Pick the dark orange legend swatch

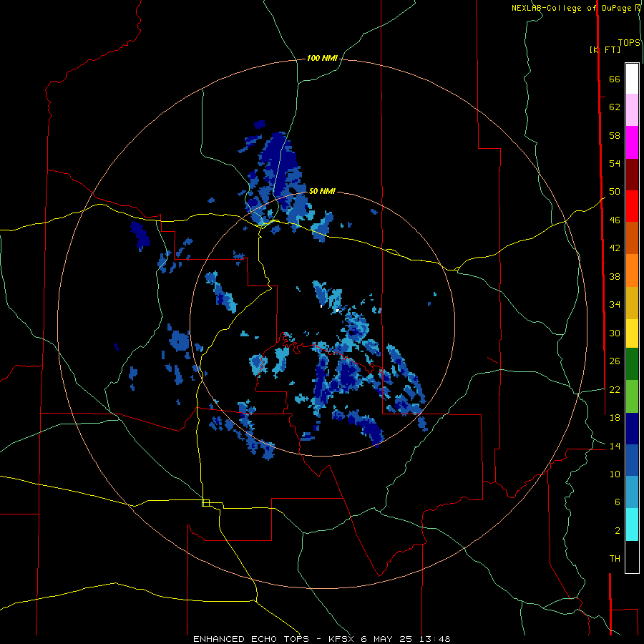632,238
